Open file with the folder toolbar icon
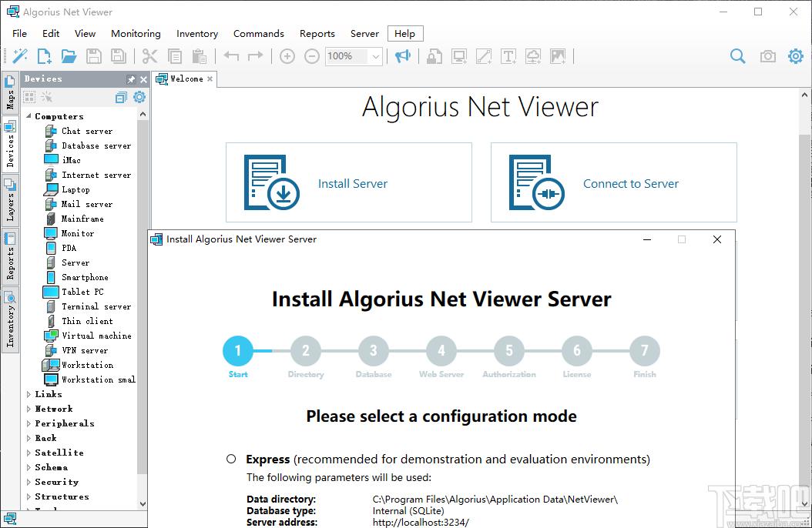 pyautogui.click(x=69, y=56)
